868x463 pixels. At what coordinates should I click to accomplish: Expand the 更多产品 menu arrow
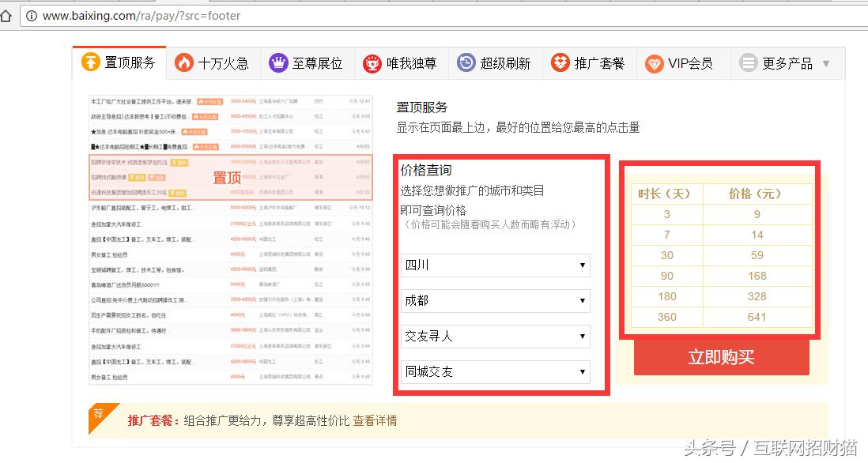(826, 64)
